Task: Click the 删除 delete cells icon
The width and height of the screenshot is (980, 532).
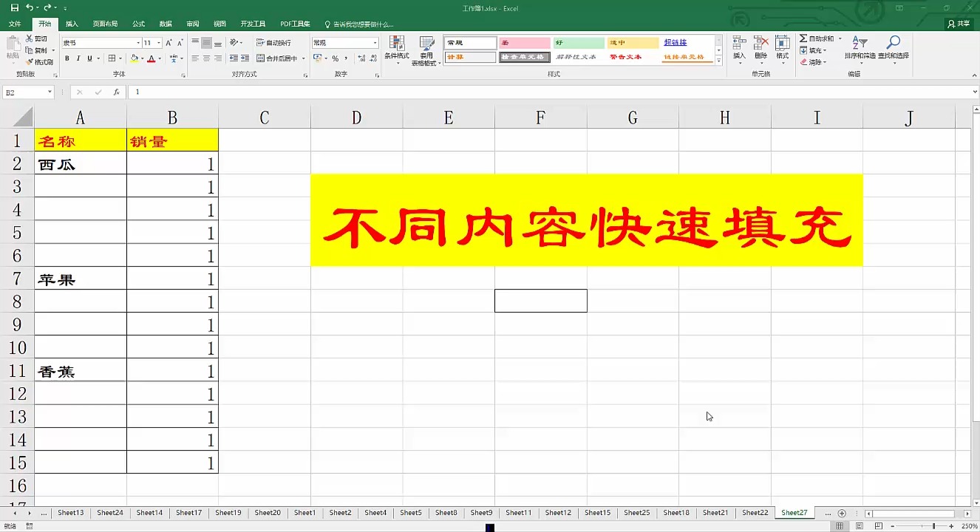Action: [x=760, y=48]
